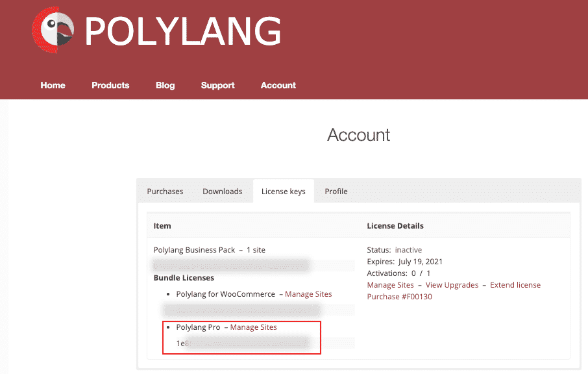Open the Home navigation item
This screenshot has width=588, height=374.
[53, 85]
